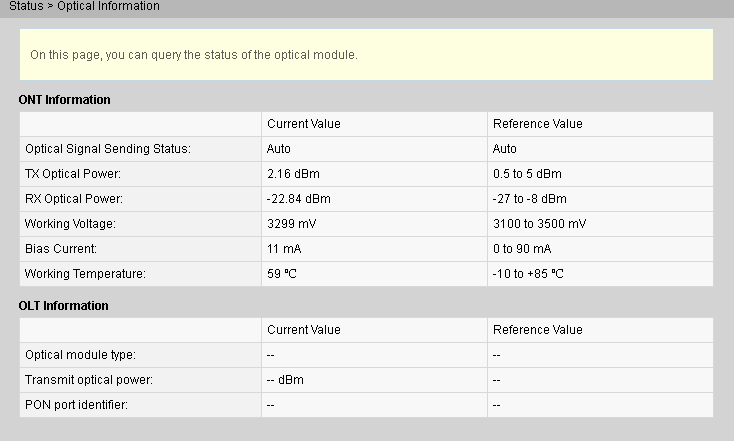Select the 59 °C temperature value
The width and height of the screenshot is (735, 441).
(x=282, y=274)
